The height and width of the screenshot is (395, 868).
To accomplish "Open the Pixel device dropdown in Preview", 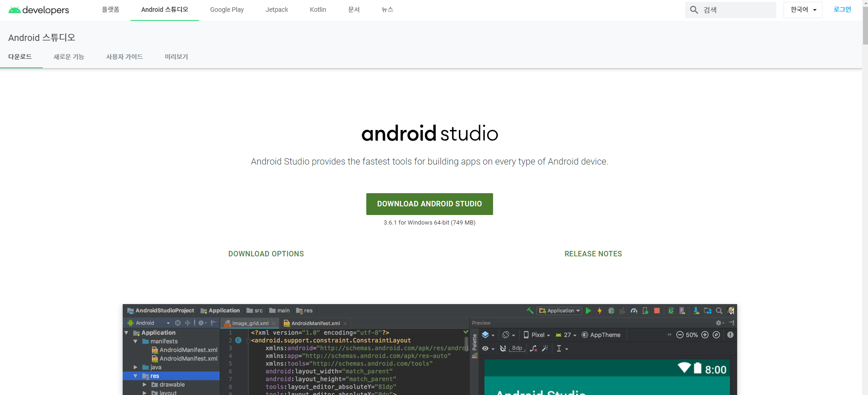I will click(x=537, y=335).
